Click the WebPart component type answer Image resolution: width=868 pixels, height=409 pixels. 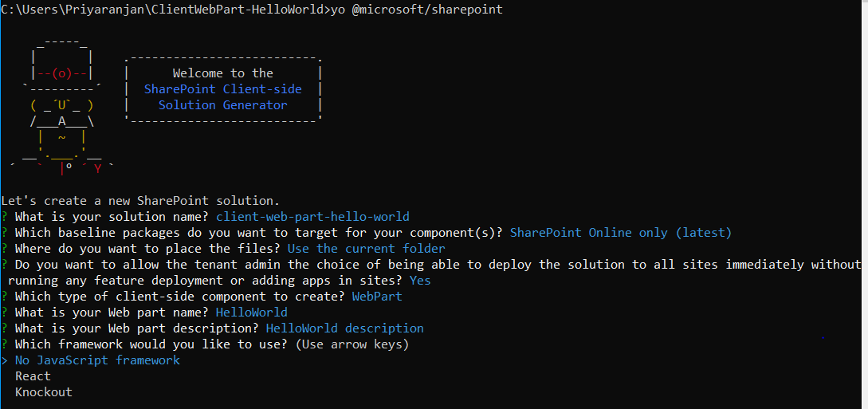pos(377,296)
